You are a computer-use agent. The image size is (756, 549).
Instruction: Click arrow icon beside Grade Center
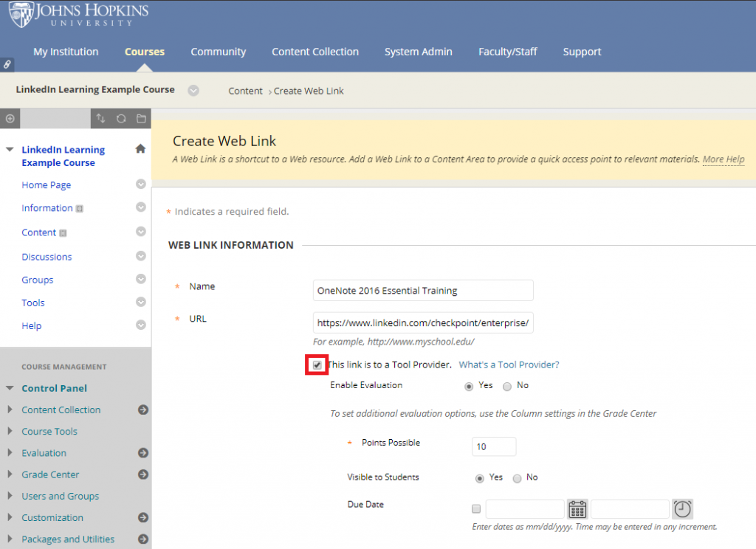[x=143, y=474]
